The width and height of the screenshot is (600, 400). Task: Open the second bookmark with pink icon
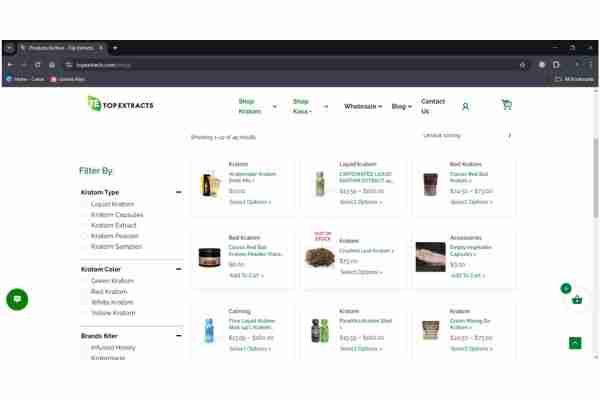tap(68, 79)
